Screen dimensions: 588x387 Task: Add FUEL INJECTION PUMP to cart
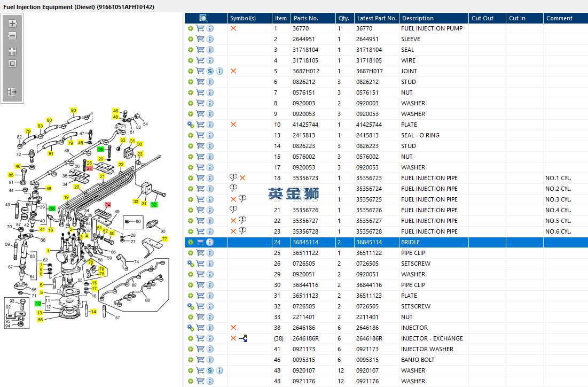(x=200, y=28)
